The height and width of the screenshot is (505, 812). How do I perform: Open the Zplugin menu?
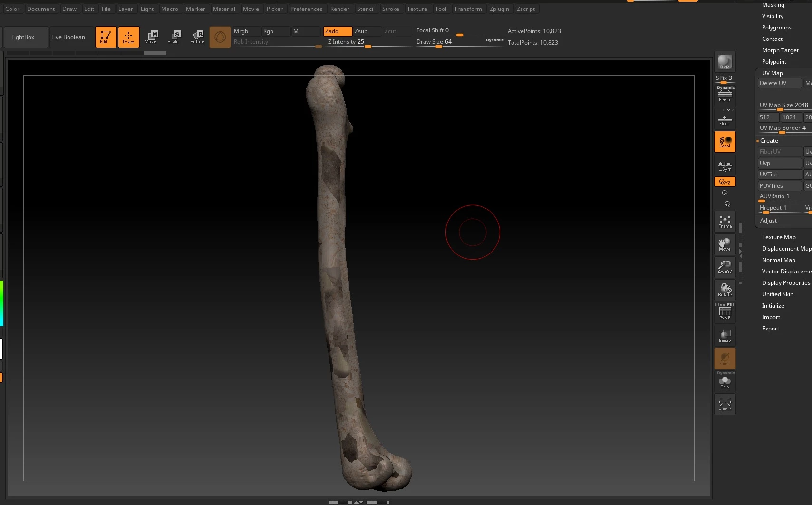[499, 9]
